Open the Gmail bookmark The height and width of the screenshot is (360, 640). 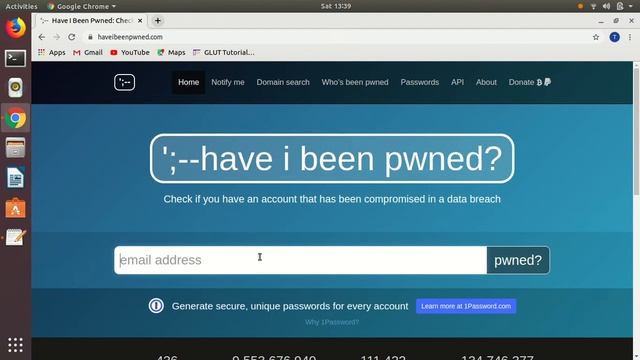point(88,52)
